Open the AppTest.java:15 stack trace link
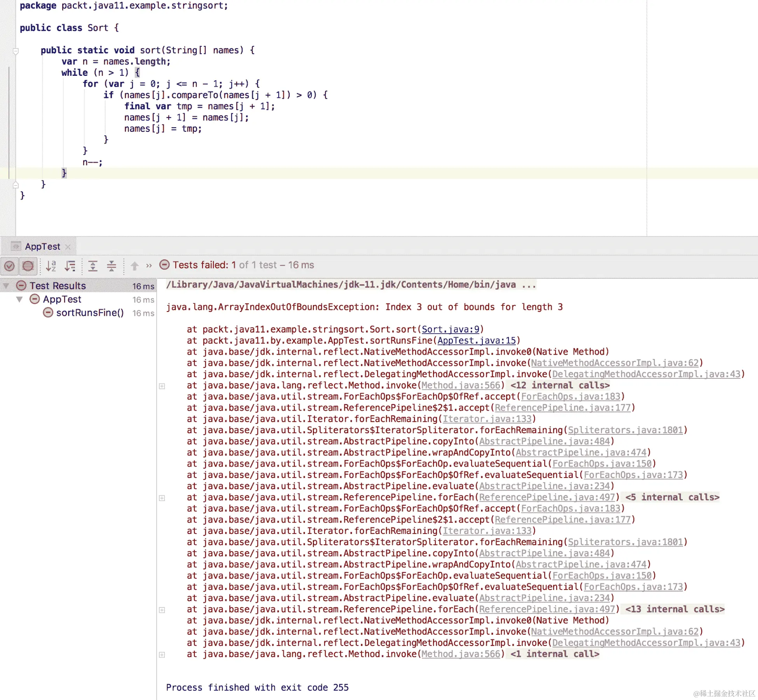 pyautogui.click(x=476, y=341)
